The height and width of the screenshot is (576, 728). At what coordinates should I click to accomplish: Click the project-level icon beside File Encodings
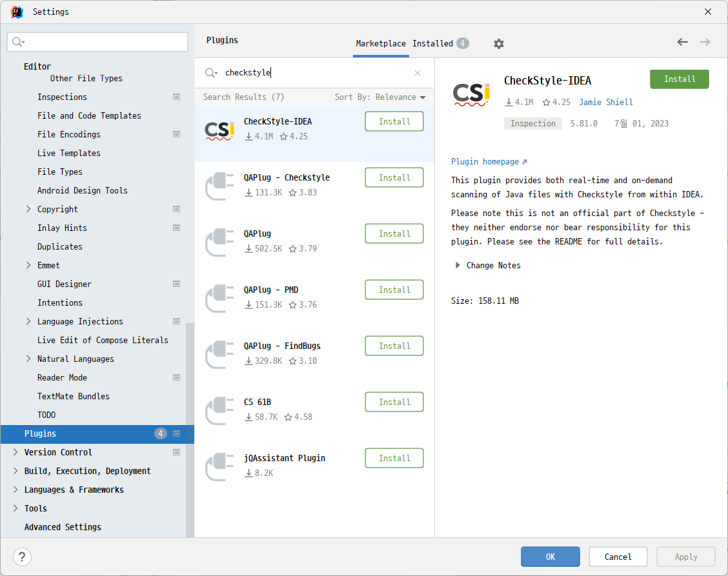pyautogui.click(x=176, y=135)
